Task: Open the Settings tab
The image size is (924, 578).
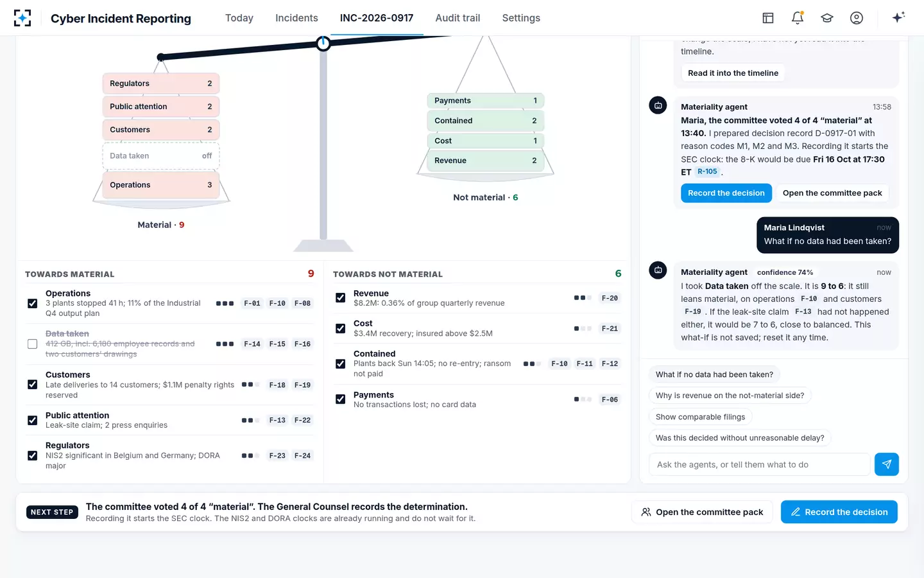Action: (521, 18)
